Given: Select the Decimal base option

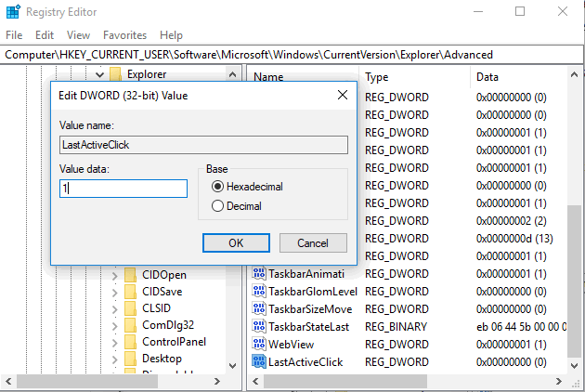Looking at the screenshot, I should pyautogui.click(x=217, y=205).
